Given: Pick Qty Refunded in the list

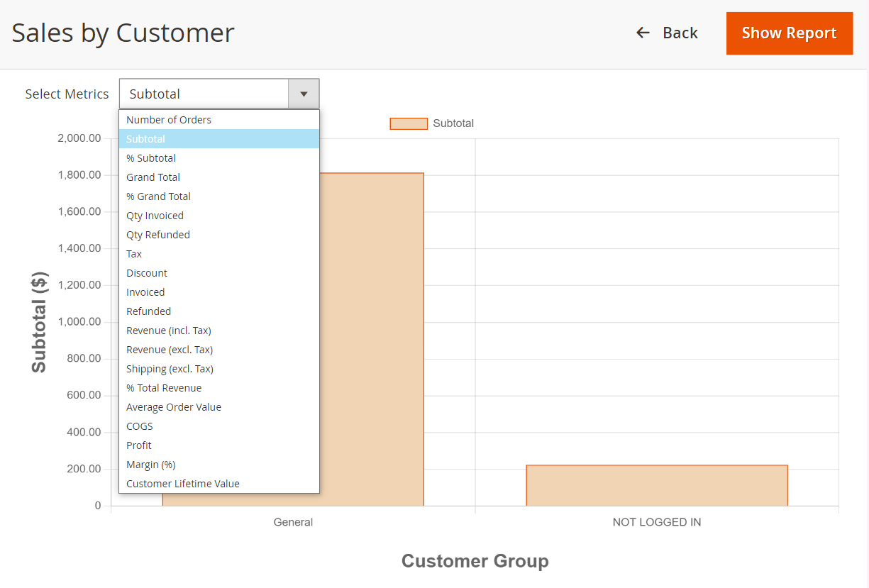Looking at the screenshot, I should [219, 235].
